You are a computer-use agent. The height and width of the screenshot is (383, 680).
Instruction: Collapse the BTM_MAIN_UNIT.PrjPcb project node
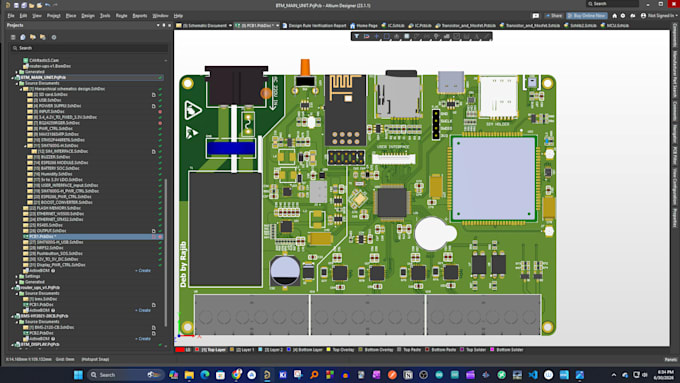tap(13, 78)
